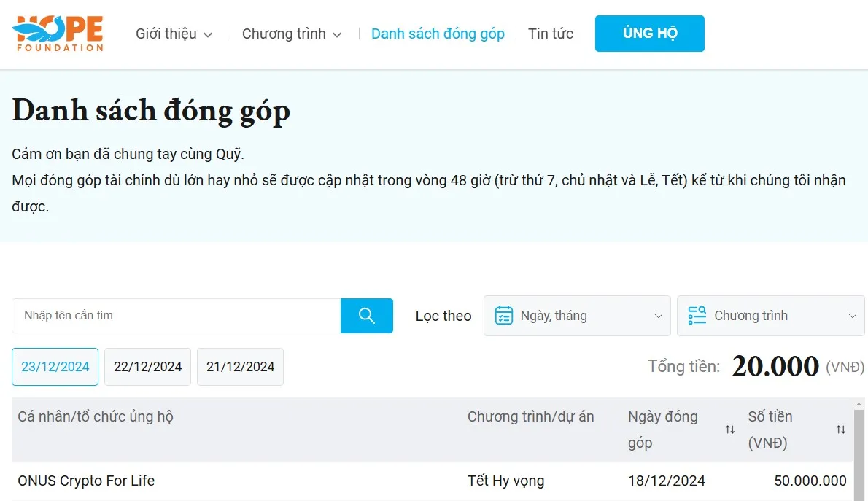The width and height of the screenshot is (868, 501).
Task: Expand the Giới thiệu menu chevron
Action: [x=208, y=34]
